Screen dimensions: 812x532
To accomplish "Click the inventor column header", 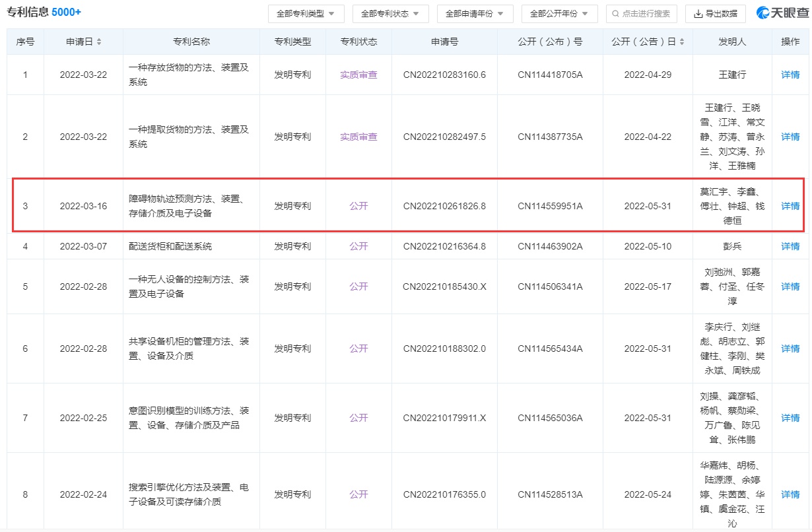I will tap(732, 42).
